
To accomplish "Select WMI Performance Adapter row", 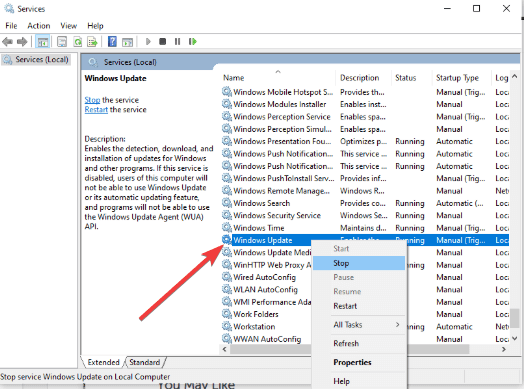I will (267, 302).
